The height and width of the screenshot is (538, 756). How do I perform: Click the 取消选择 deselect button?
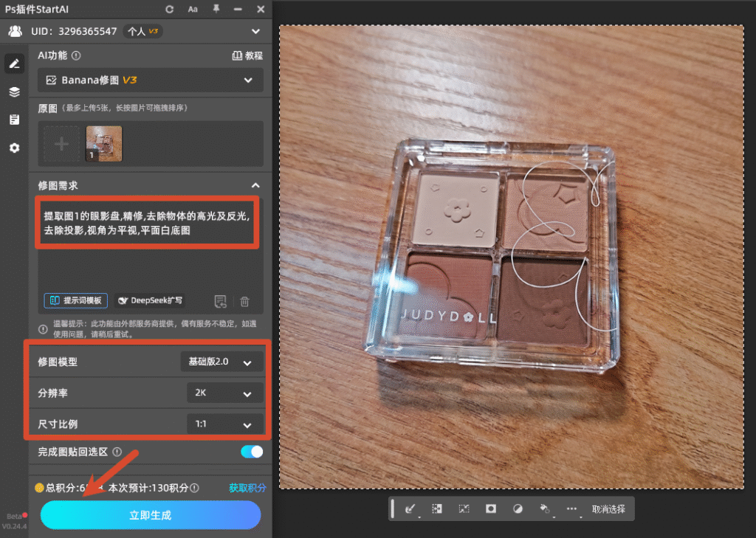click(x=608, y=509)
